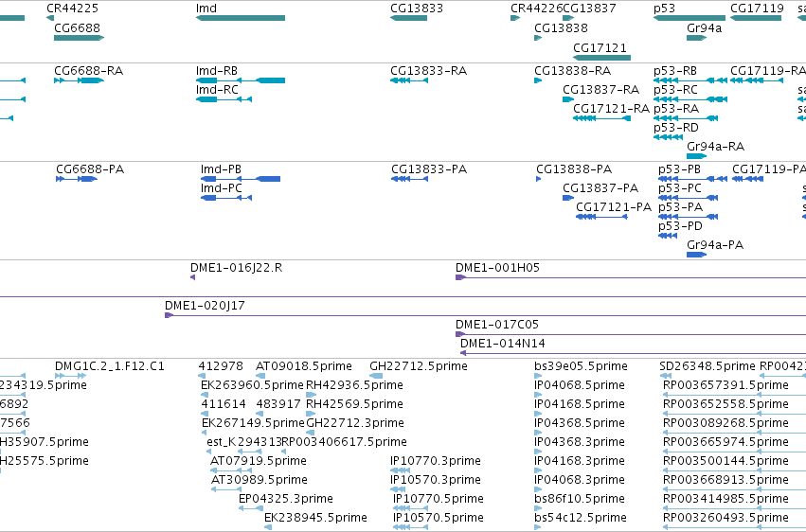
Task: Click the CG17119-RA transcript label
Action: 768,70
